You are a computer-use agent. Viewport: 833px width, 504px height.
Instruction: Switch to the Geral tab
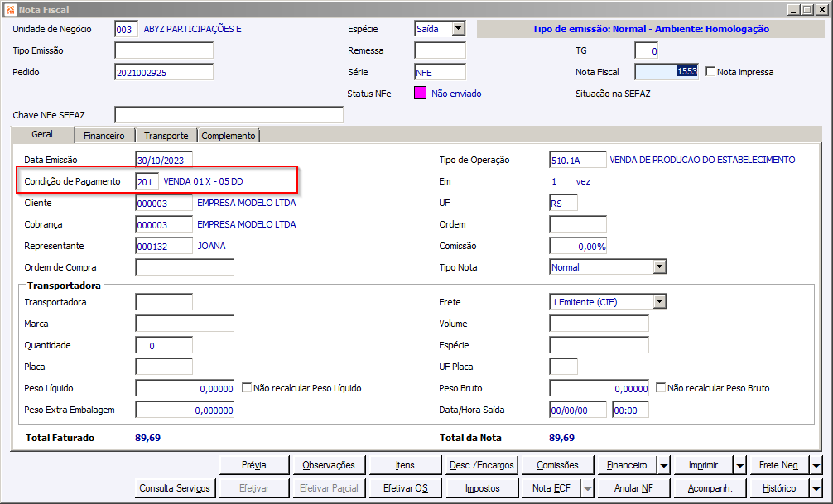pyautogui.click(x=42, y=134)
